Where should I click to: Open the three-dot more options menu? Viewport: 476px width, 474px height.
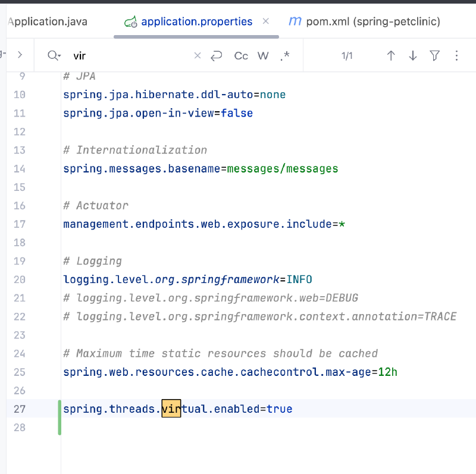coord(456,55)
